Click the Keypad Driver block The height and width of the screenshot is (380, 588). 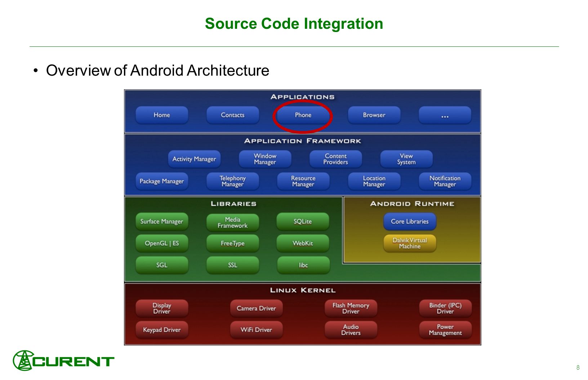click(162, 330)
